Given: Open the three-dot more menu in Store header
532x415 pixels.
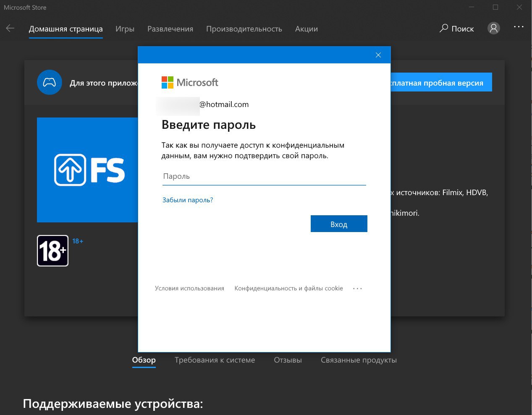Looking at the screenshot, I should coord(519,27).
